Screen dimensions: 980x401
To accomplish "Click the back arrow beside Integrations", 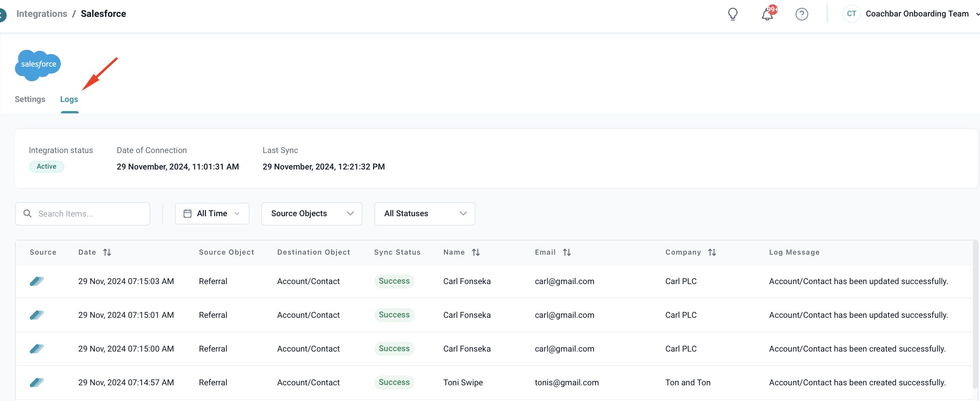I will tap(2, 15).
